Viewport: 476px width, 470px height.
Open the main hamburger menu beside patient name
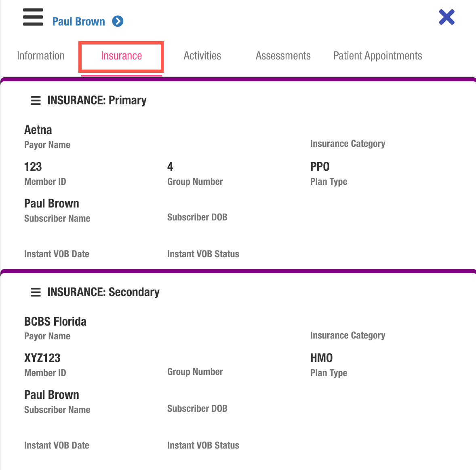click(x=33, y=17)
